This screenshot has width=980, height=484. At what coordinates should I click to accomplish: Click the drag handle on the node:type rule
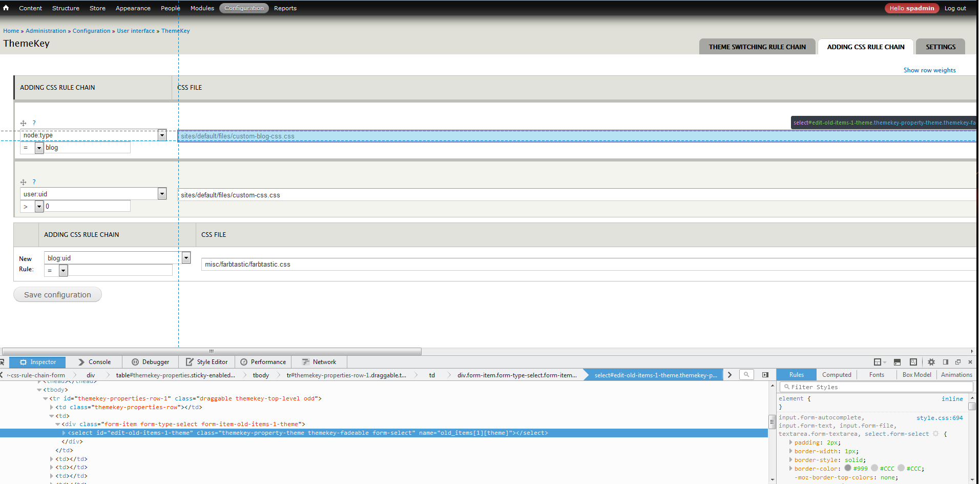(23, 123)
